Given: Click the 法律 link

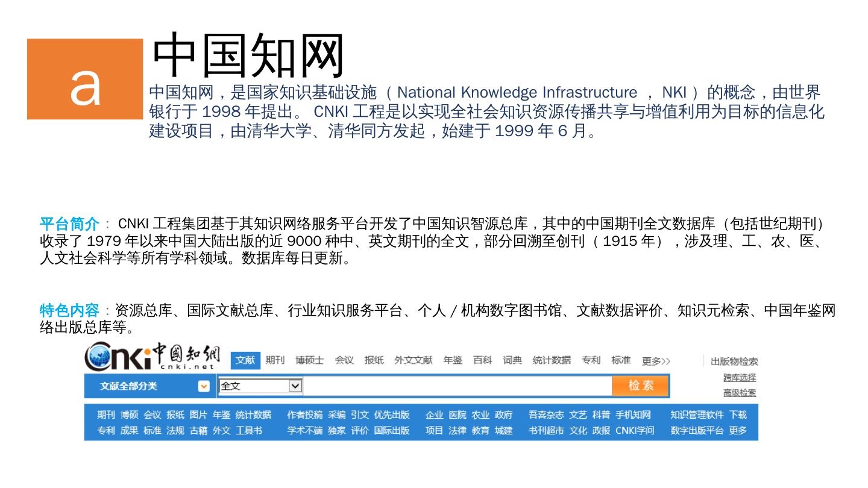Looking at the screenshot, I should point(458,431).
